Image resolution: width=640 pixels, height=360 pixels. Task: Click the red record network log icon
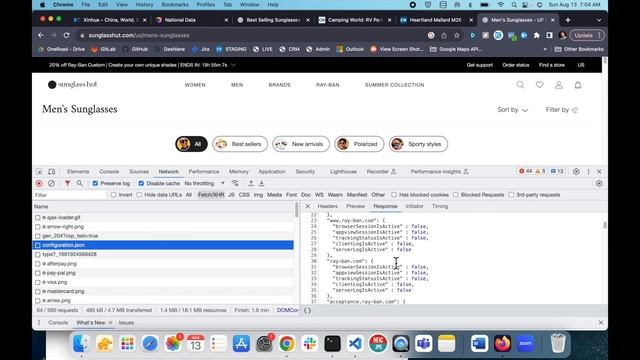click(x=39, y=184)
